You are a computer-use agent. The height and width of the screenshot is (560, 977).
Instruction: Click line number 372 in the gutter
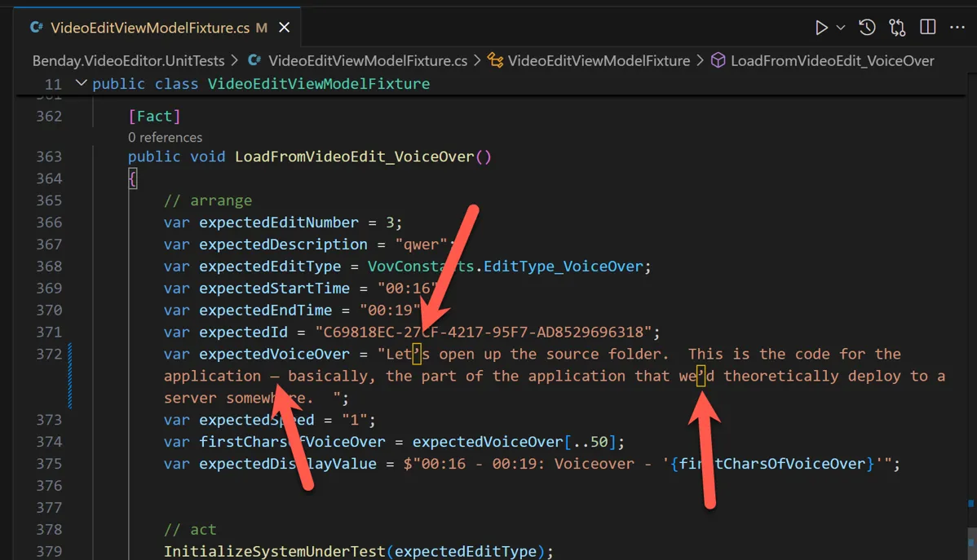pyautogui.click(x=49, y=354)
